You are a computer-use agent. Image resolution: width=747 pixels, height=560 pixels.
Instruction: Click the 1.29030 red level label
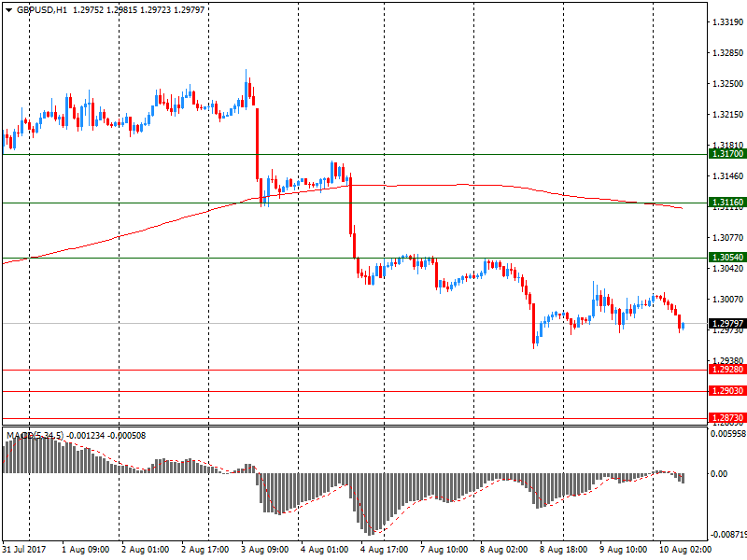click(x=727, y=391)
